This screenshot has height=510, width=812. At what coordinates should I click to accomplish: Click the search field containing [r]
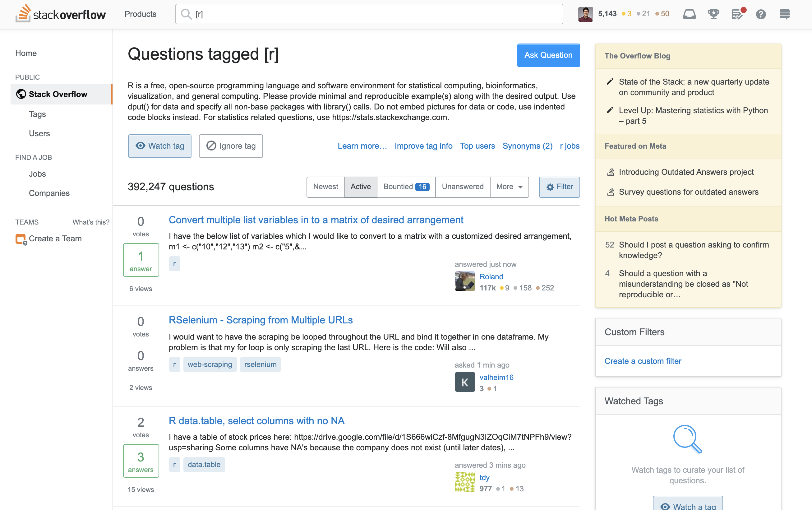tap(369, 14)
